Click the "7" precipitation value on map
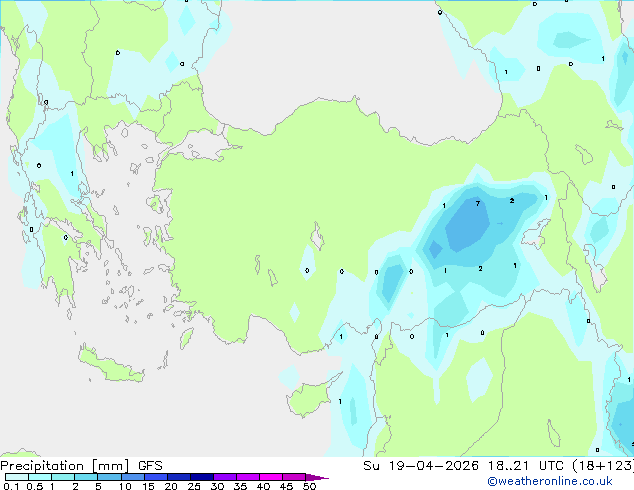This screenshot has width=634, height=490. [x=478, y=203]
